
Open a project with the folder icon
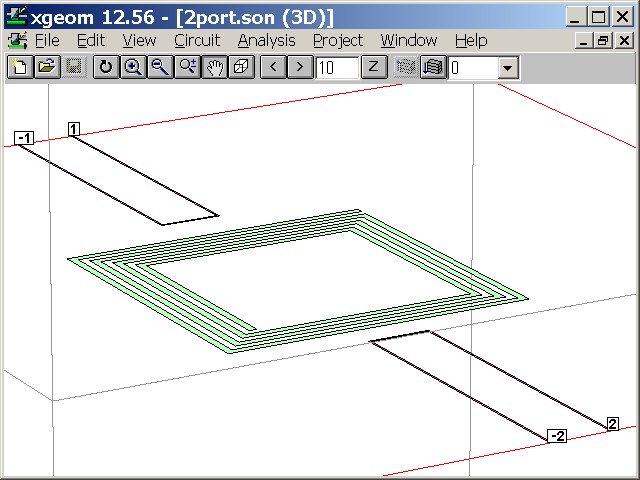click(x=47, y=67)
